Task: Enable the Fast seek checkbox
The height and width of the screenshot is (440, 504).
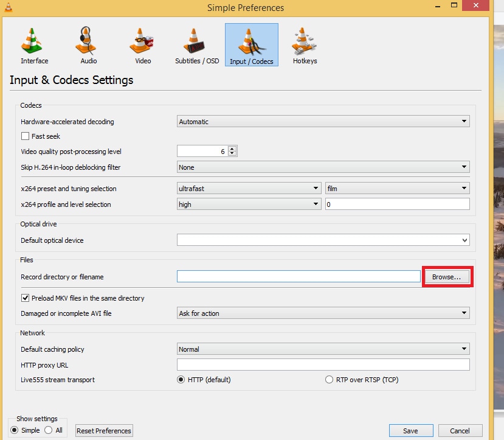Action: pyautogui.click(x=25, y=136)
